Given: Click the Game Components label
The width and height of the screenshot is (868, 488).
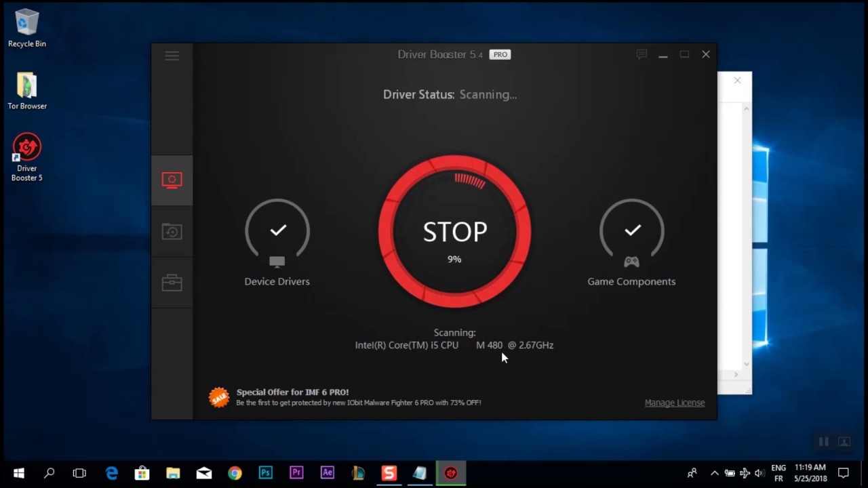Looking at the screenshot, I should coord(631,281).
